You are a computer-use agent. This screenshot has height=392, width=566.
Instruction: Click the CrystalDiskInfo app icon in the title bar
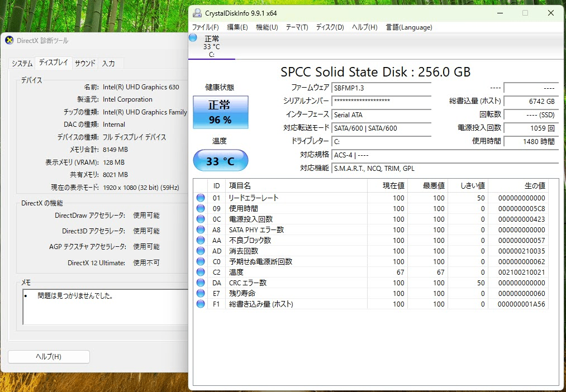pyautogui.click(x=197, y=13)
